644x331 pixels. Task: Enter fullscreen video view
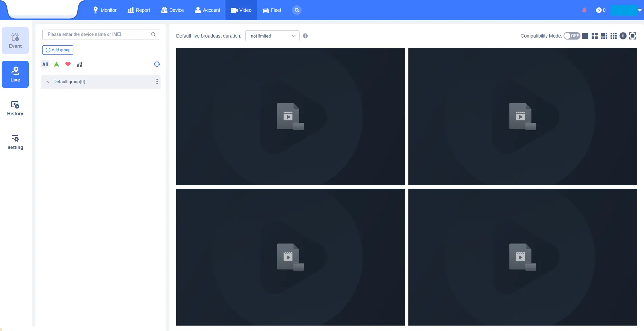pyautogui.click(x=633, y=36)
